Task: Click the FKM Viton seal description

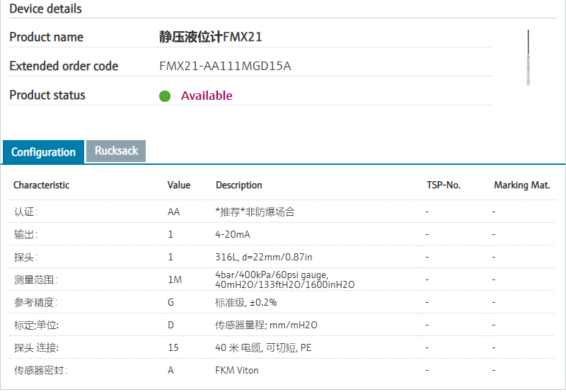Action: [237, 370]
